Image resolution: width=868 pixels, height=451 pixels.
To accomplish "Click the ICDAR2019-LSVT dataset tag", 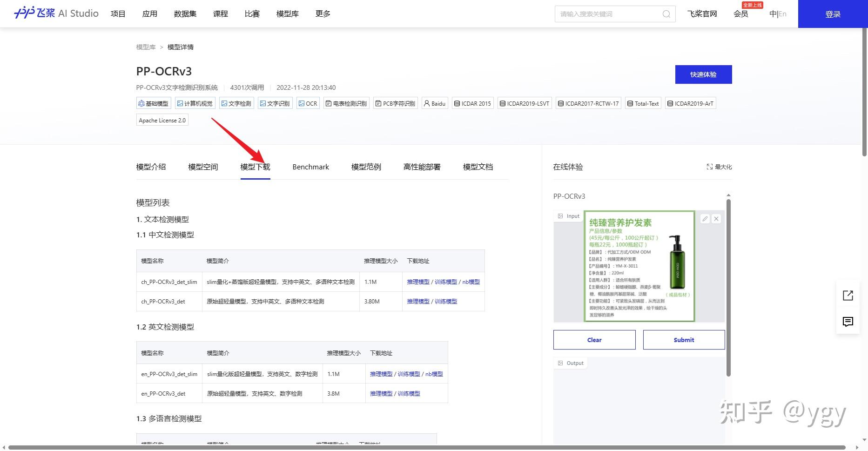I will point(525,103).
